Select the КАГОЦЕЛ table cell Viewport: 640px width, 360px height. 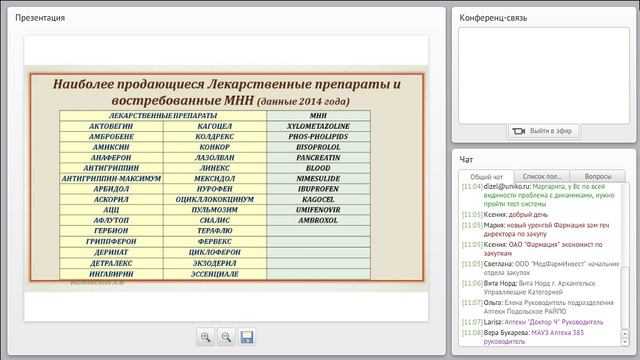[215, 126]
